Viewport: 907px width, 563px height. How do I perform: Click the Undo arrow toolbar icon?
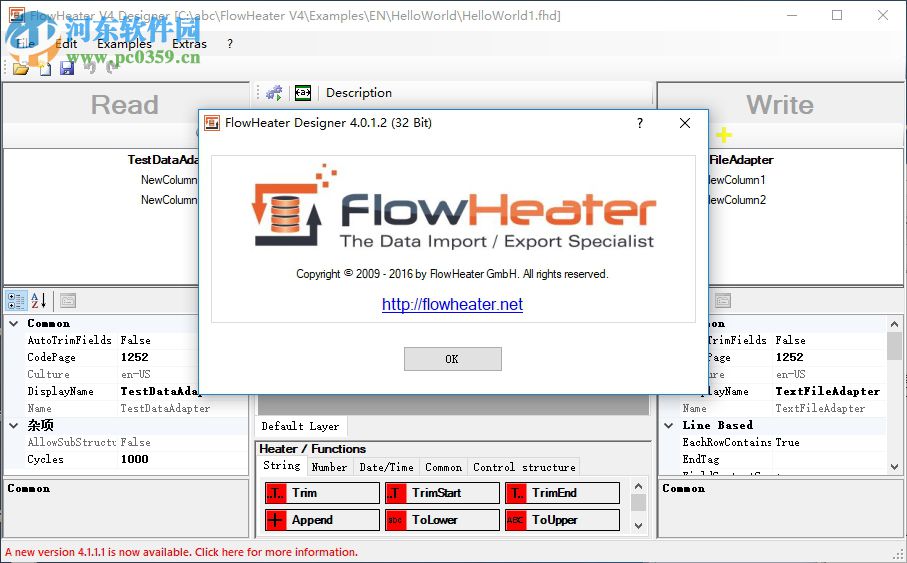click(x=90, y=68)
